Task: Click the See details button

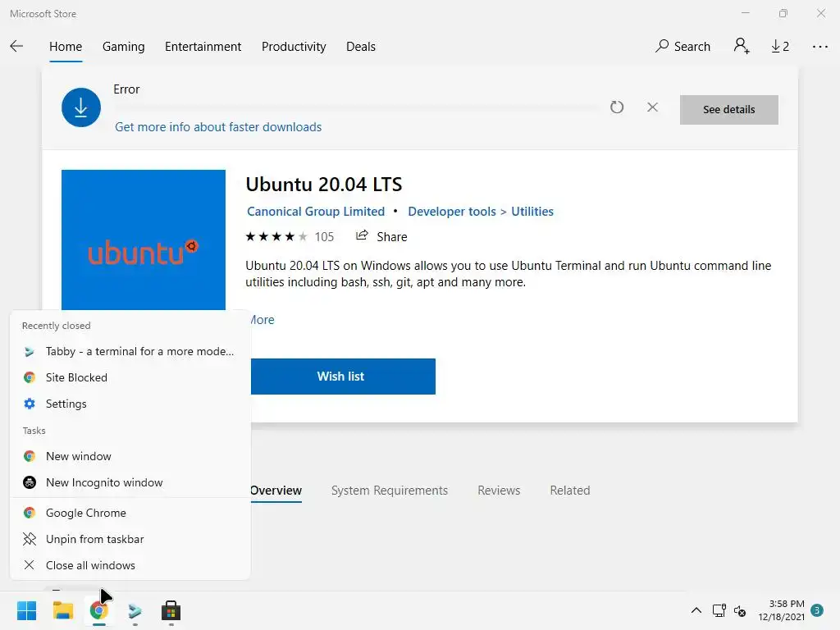Action: coord(728,110)
